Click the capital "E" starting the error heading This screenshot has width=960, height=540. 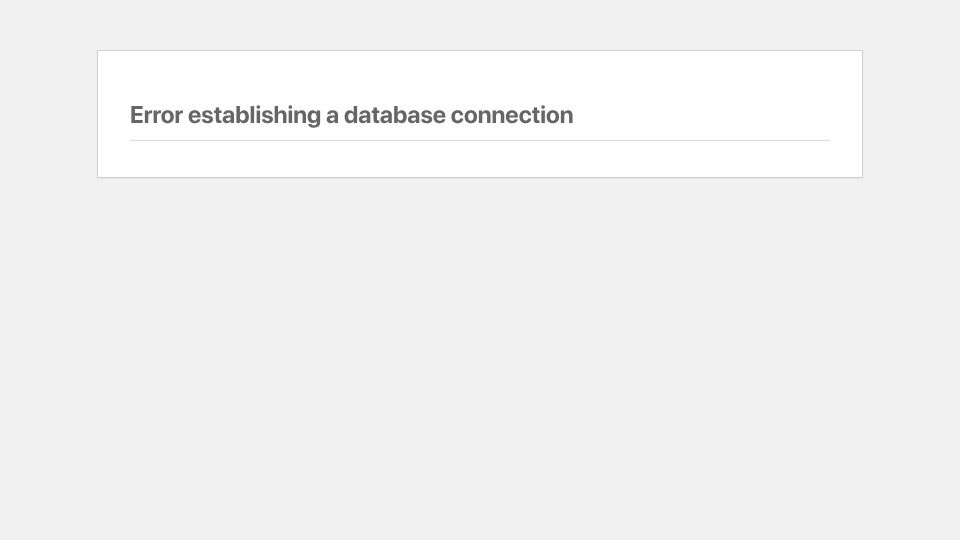[137, 115]
